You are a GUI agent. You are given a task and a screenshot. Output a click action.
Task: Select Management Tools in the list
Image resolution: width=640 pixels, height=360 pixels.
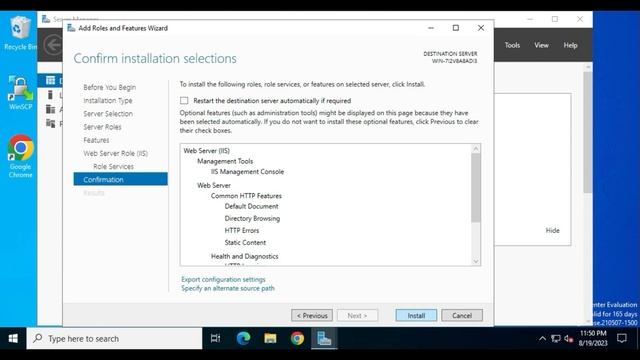225,161
